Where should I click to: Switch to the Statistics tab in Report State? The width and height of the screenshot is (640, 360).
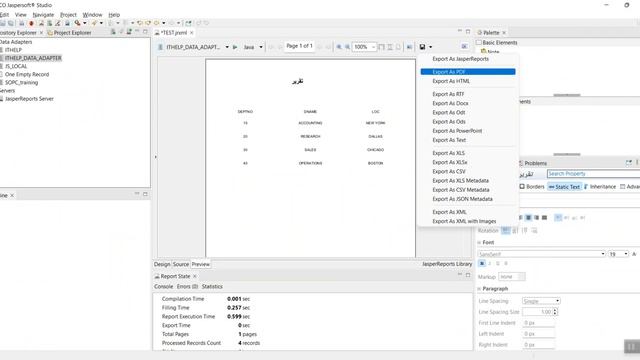[x=212, y=287]
